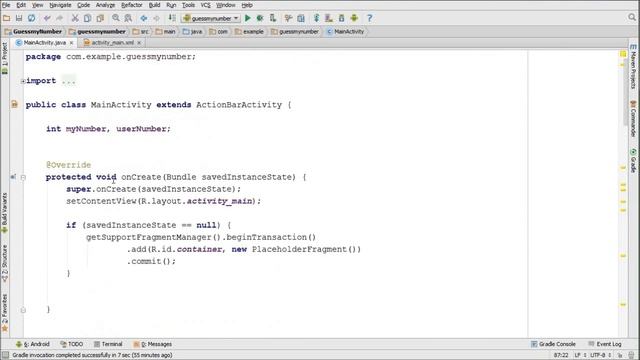Click the yellow inspection indicator atop the scrollbar
This screenshot has width=640, height=360.
623,54
